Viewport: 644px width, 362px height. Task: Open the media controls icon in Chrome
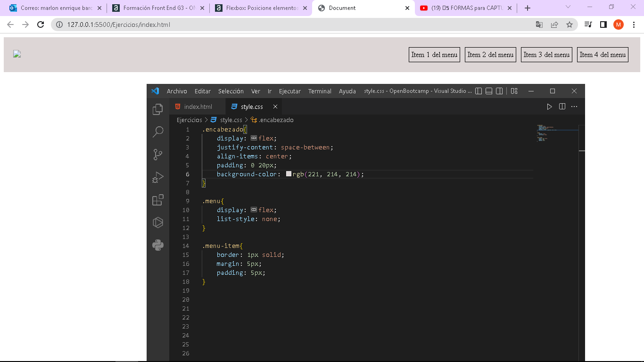pyautogui.click(x=588, y=25)
